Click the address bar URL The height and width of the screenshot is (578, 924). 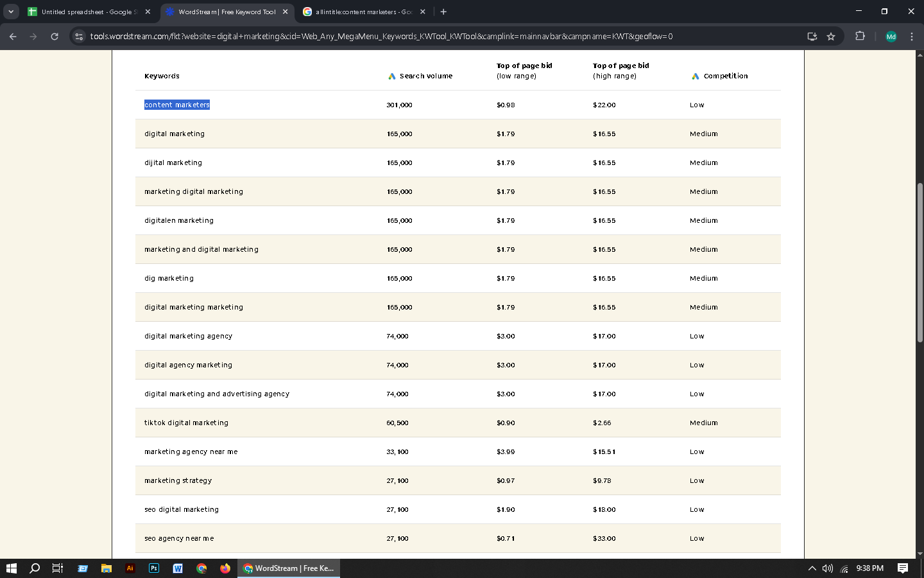point(381,37)
